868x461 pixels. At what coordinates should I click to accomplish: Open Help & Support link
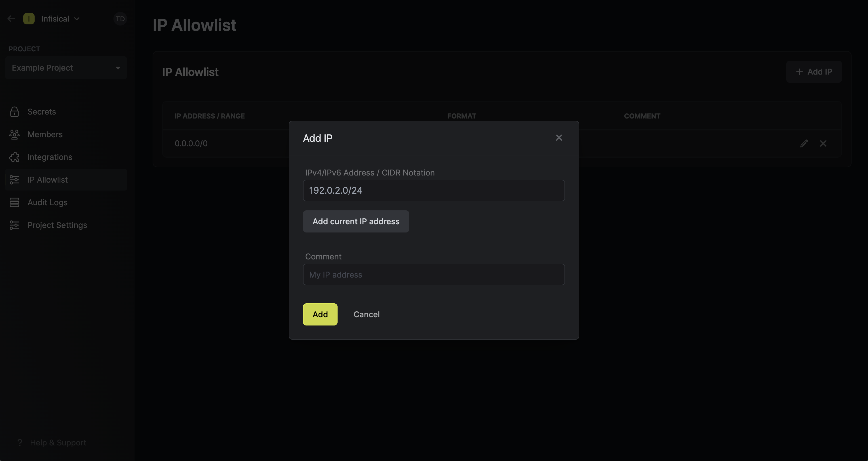[58, 443]
